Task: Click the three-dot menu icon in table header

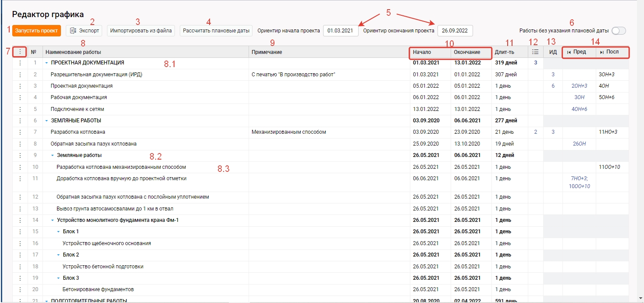Action: point(20,52)
